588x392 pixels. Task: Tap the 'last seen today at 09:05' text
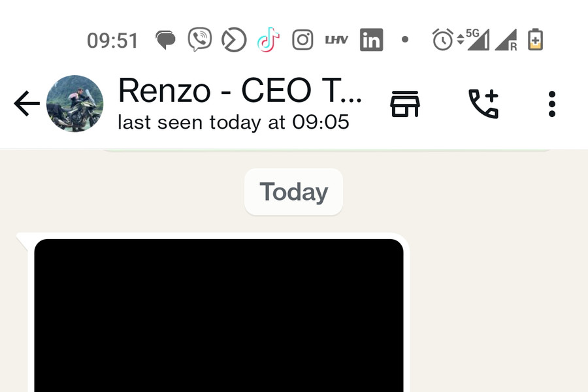233,122
